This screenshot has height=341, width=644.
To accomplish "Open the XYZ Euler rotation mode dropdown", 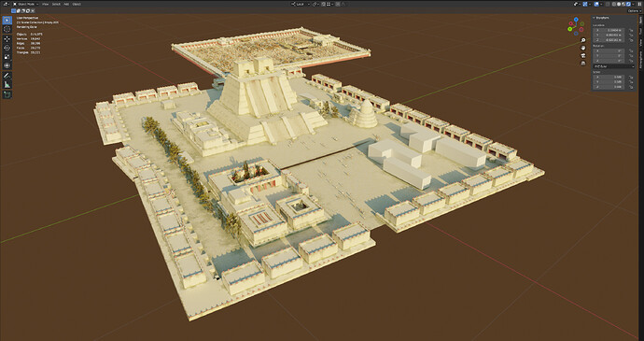I will click(614, 66).
